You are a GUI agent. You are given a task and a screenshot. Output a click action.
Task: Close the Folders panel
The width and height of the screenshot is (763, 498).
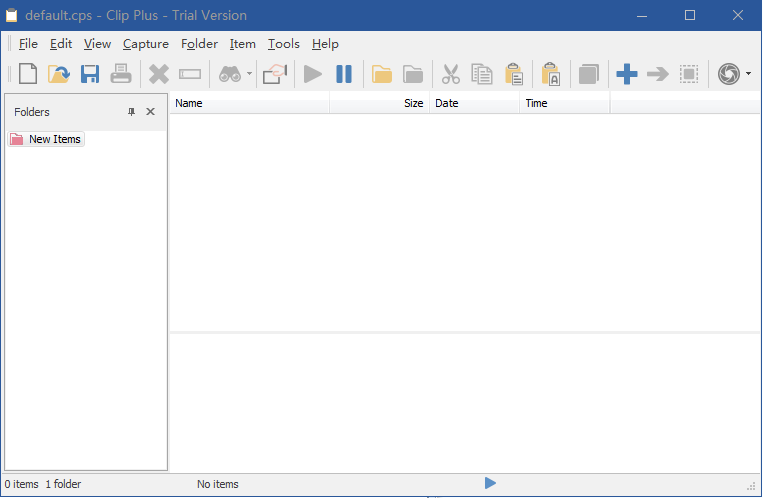click(150, 112)
